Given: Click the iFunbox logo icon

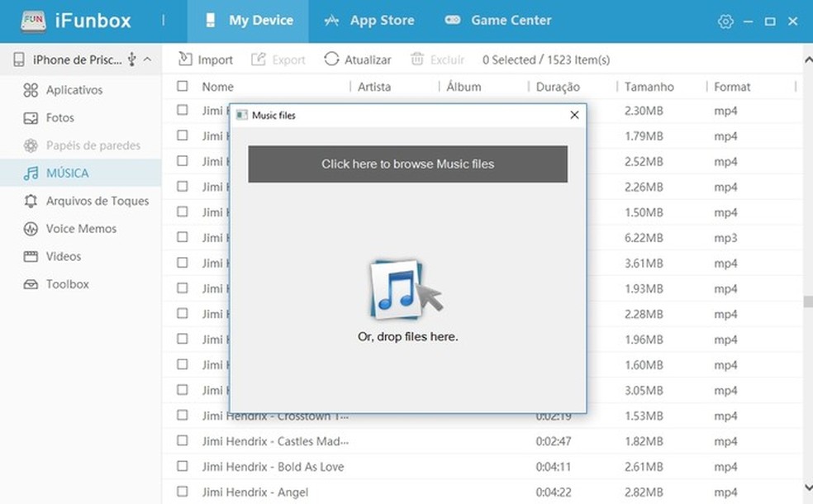Looking at the screenshot, I should click(33, 21).
